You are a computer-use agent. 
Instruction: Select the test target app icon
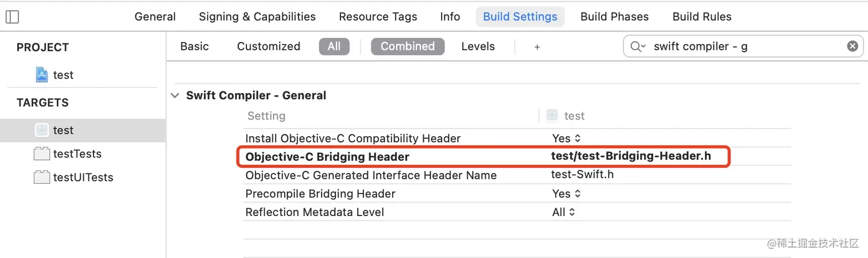coord(41,130)
